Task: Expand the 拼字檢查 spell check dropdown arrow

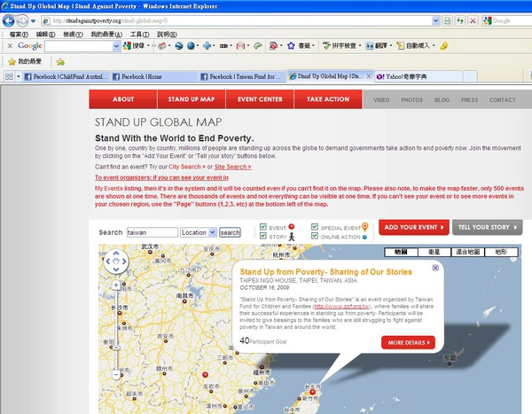Action: [x=360, y=45]
